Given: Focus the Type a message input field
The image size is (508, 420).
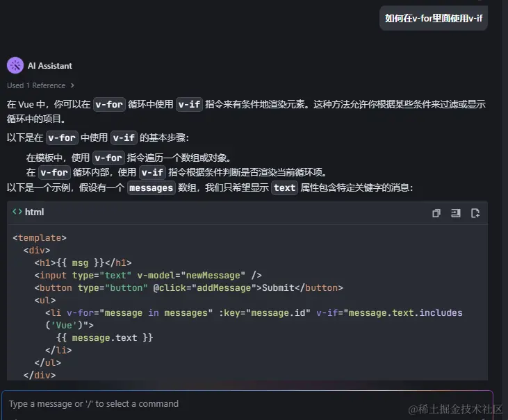Looking at the screenshot, I should coord(247,404).
